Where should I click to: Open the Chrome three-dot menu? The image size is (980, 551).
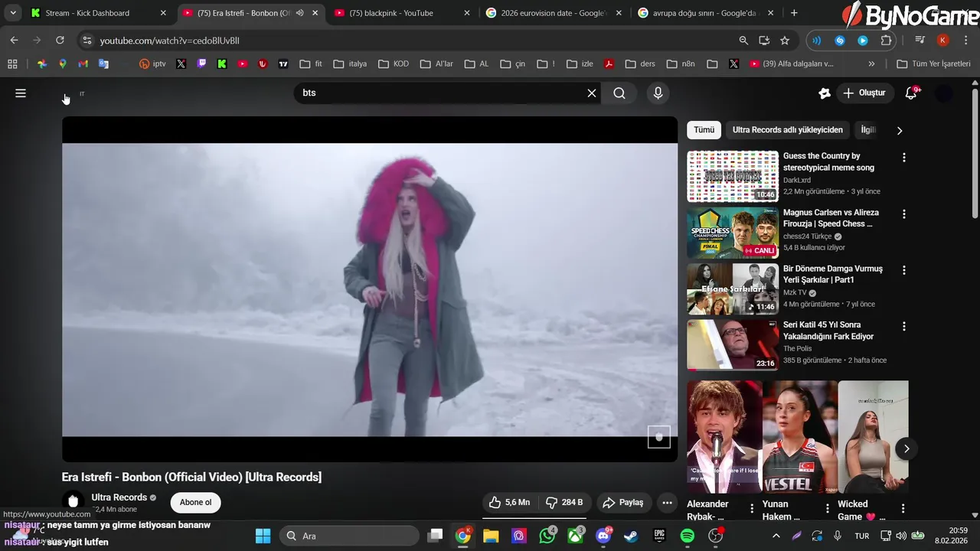coord(965,41)
